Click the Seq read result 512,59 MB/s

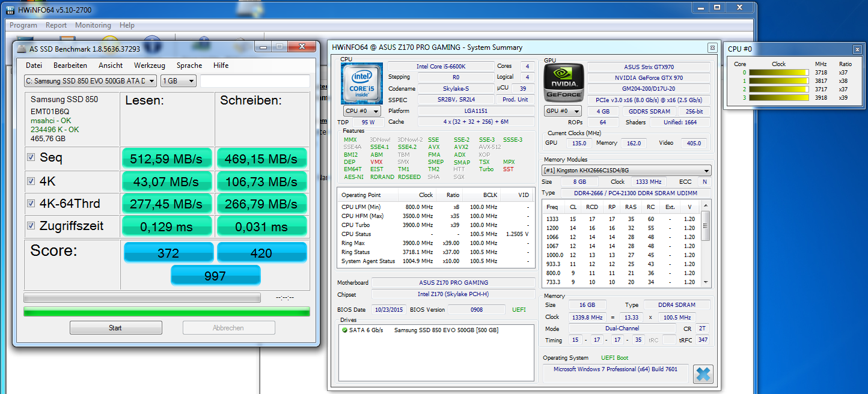coord(167,159)
